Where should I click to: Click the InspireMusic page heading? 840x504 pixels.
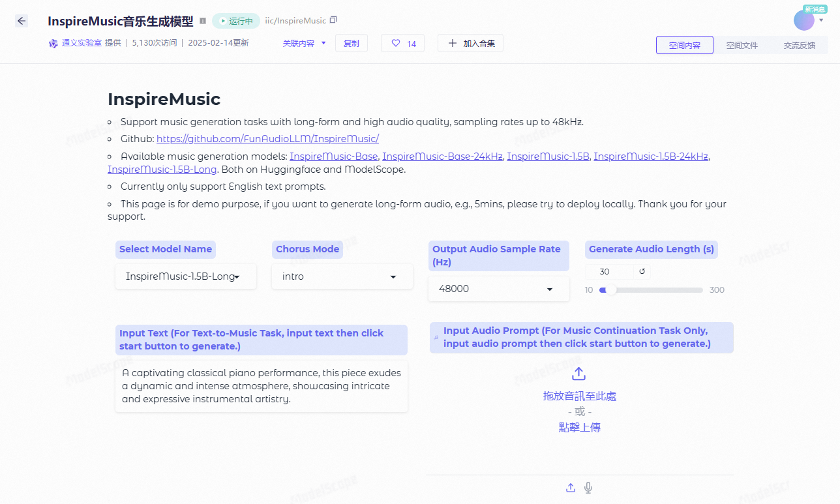coord(164,99)
